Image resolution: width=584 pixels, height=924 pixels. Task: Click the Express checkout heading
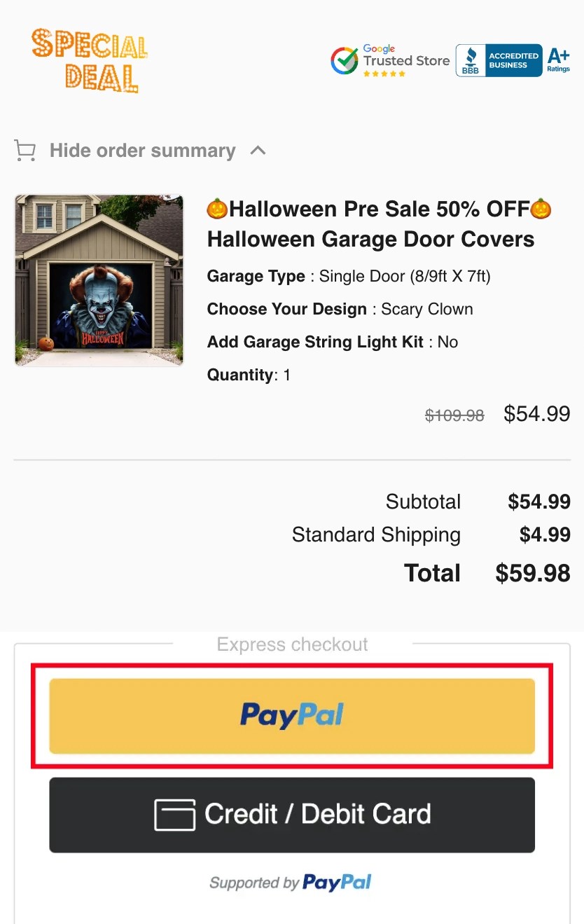tap(292, 644)
